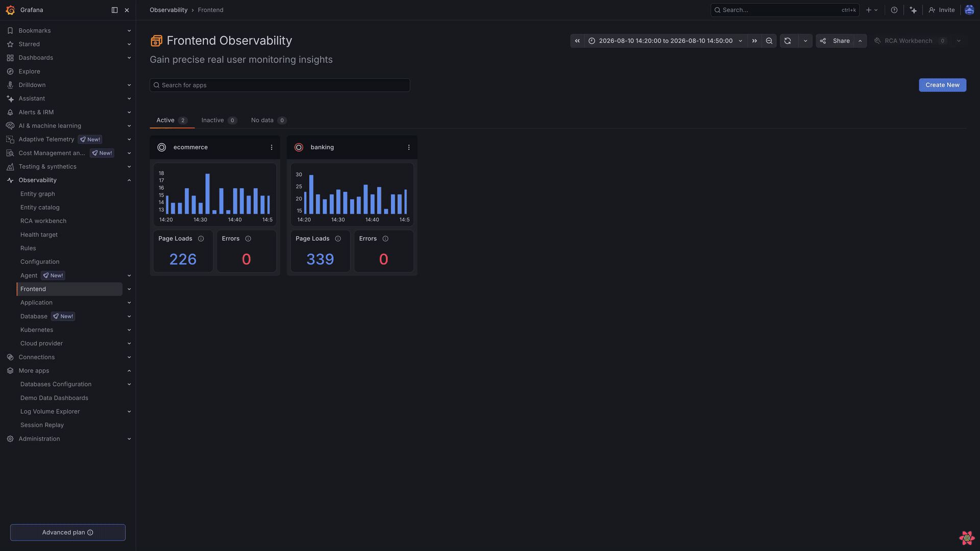This screenshot has height=551, width=980.
Task: Click the Observability breadcrumb link
Action: pos(168,10)
